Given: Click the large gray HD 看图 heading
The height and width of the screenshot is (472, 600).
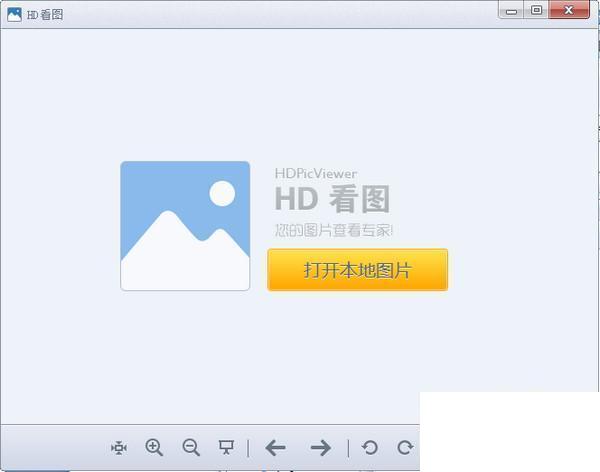Looking at the screenshot, I should coord(332,199).
